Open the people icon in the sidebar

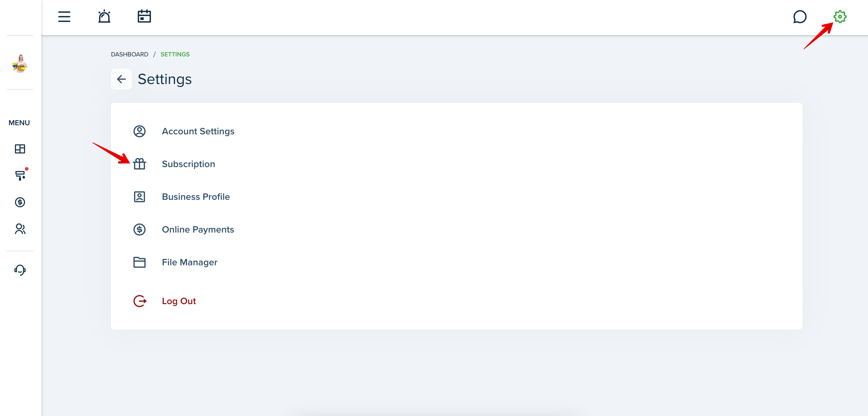point(20,229)
